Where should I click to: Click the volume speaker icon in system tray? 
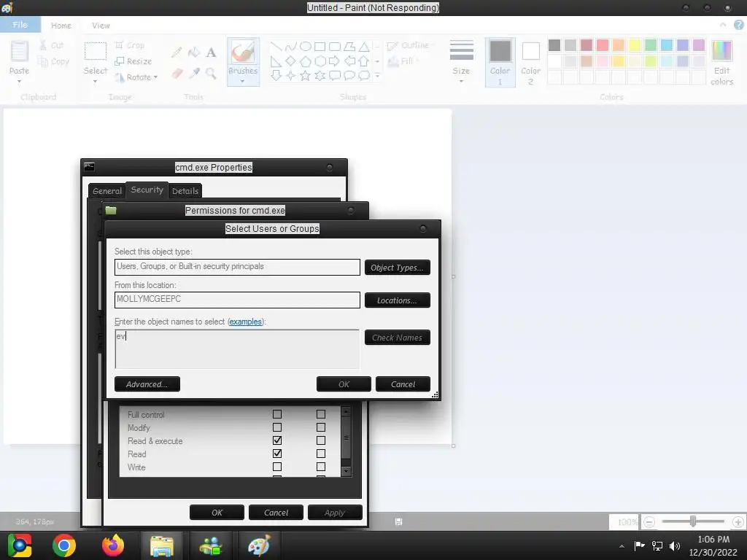click(675, 545)
